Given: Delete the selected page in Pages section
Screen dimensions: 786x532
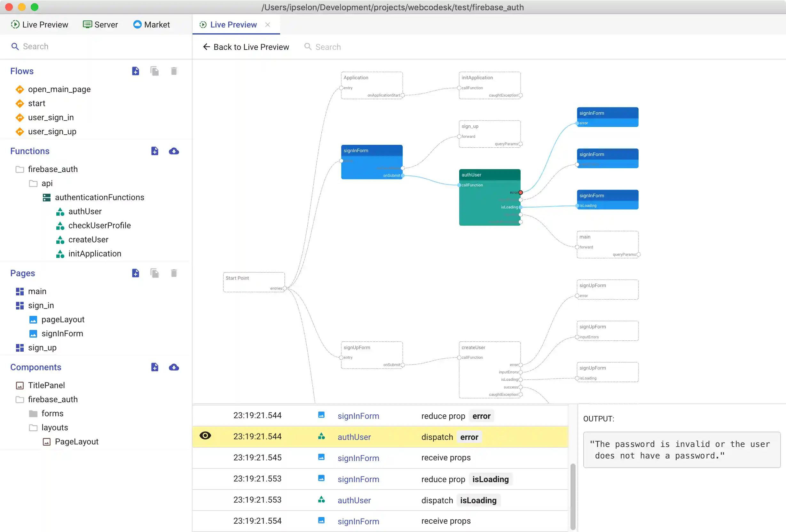Looking at the screenshot, I should [174, 273].
